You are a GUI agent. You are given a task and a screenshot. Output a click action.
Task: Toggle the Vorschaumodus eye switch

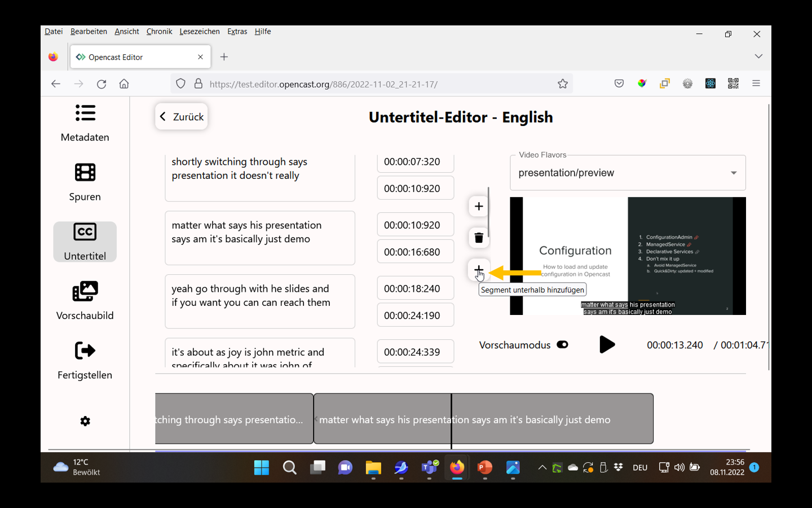(x=562, y=344)
